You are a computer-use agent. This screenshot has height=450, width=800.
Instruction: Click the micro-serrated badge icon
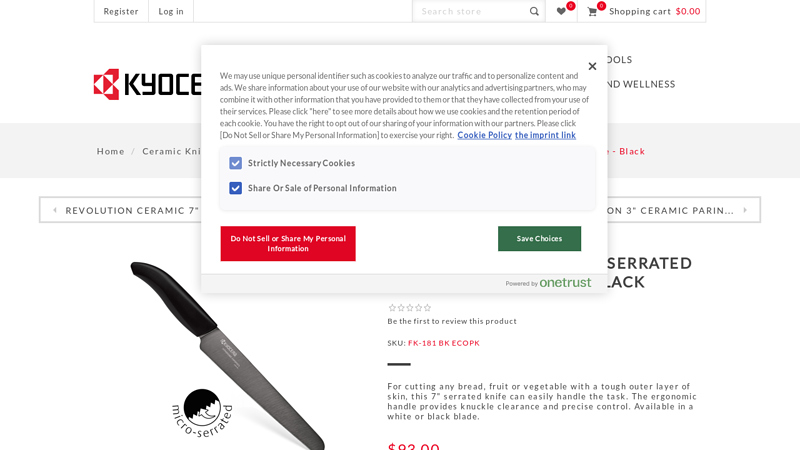[x=202, y=412]
